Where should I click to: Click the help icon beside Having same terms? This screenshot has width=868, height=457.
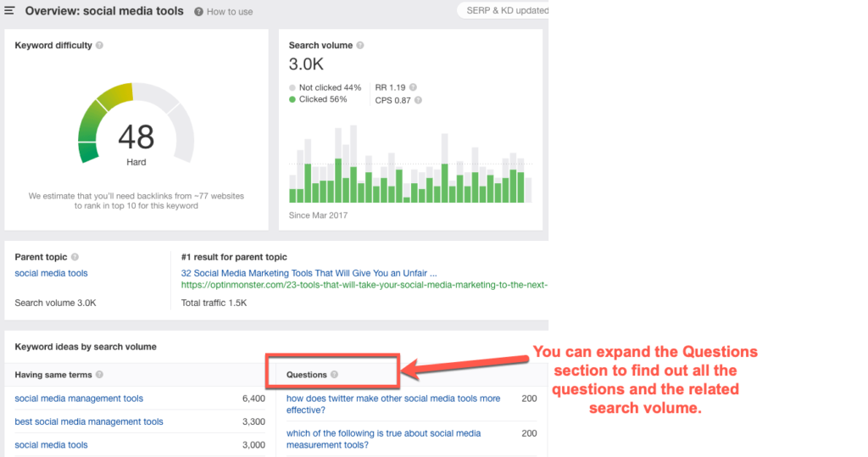tap(100, 375)
